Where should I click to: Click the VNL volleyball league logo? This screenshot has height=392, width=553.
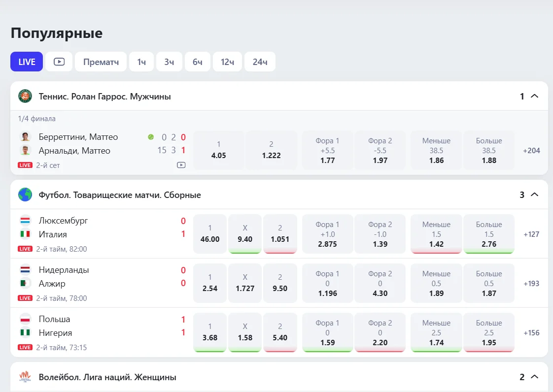(25, 377)
